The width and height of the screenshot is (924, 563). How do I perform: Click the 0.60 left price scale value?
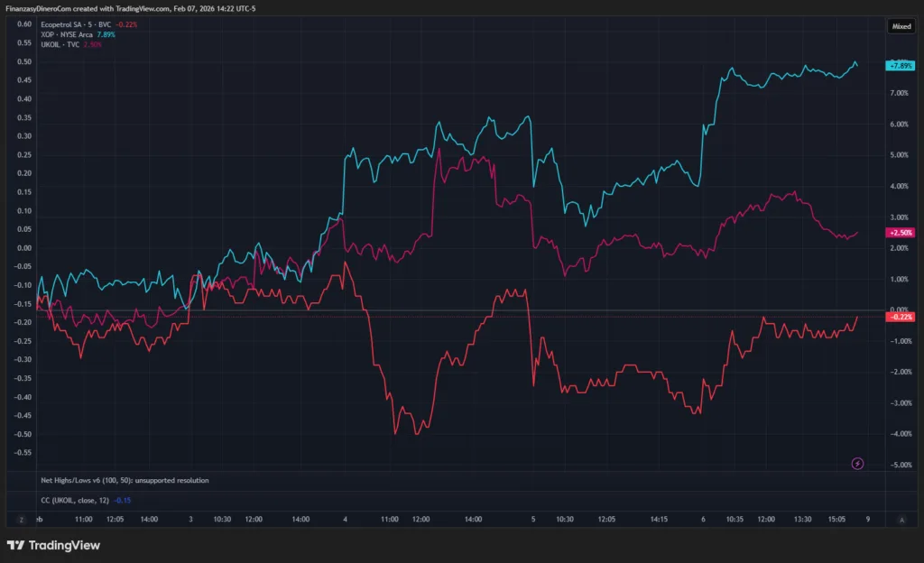[x=24, y=24]
